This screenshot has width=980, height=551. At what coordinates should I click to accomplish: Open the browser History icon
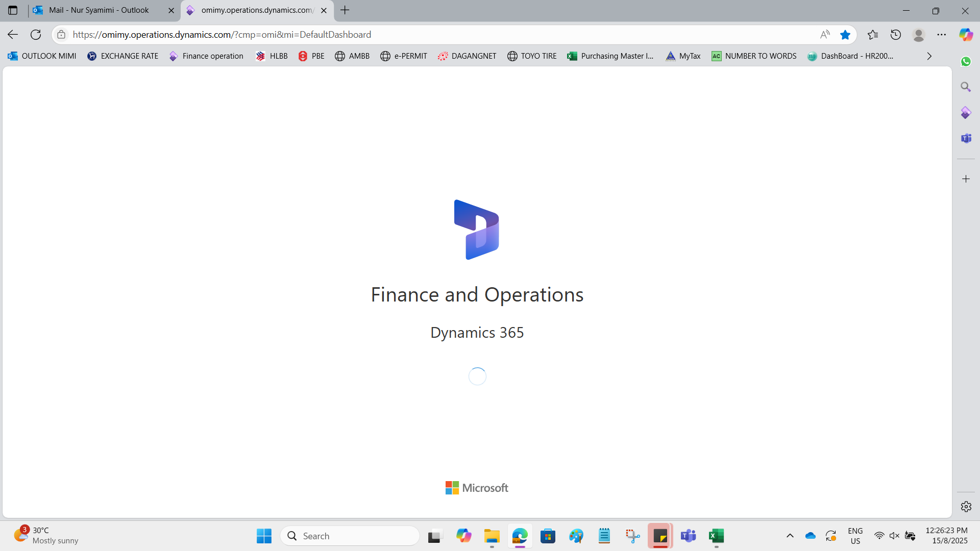896,35
